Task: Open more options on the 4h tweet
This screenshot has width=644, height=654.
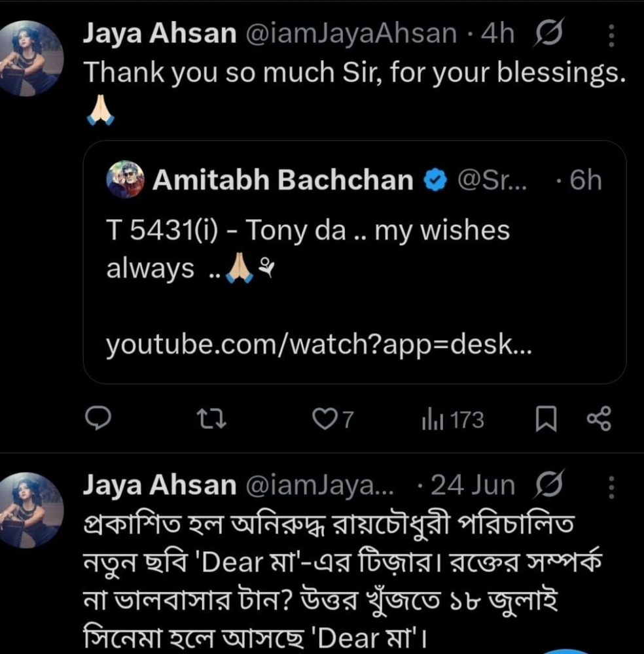Action: click(x=611, y=36)
